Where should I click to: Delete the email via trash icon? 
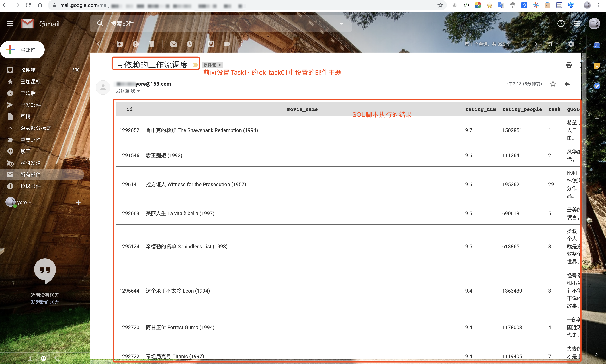151,44
